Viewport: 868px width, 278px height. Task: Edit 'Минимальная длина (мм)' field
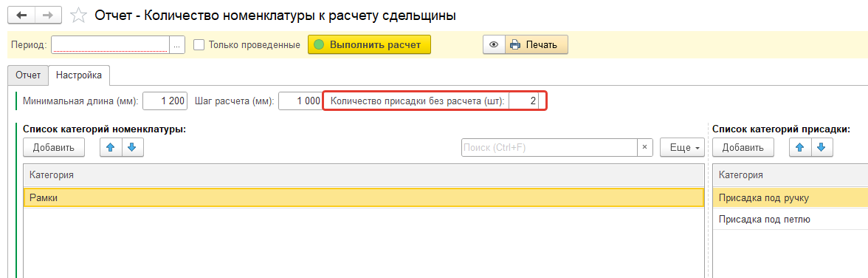(165, 101)
